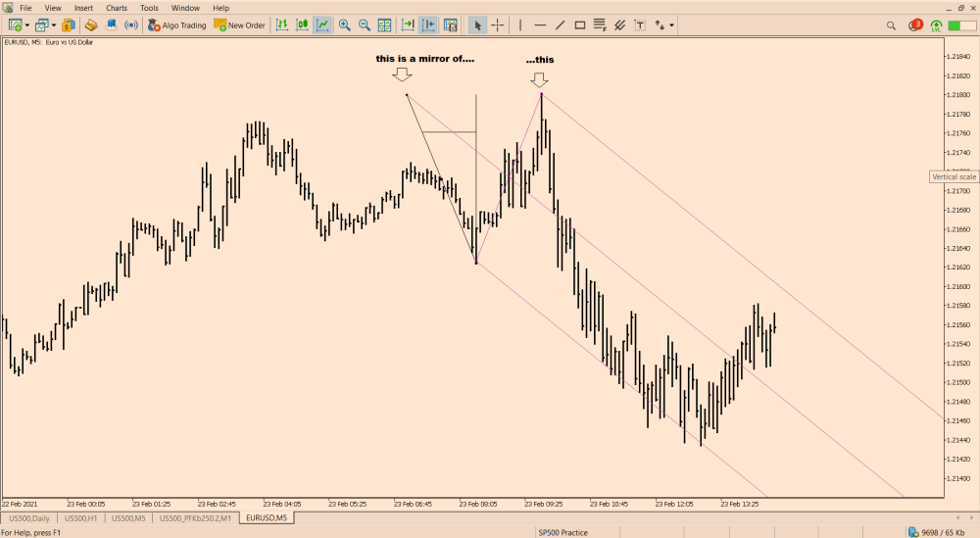The width and height of the screenshot is (980, 538).
Task: Switch to the US500,H1 chart tab
Action: point(80,518)
